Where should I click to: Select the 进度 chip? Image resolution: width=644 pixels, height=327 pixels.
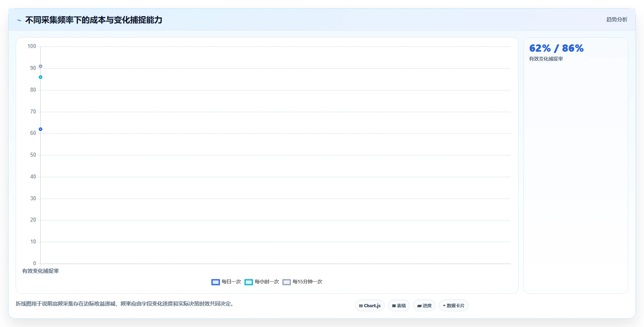[x=424, y=306]
